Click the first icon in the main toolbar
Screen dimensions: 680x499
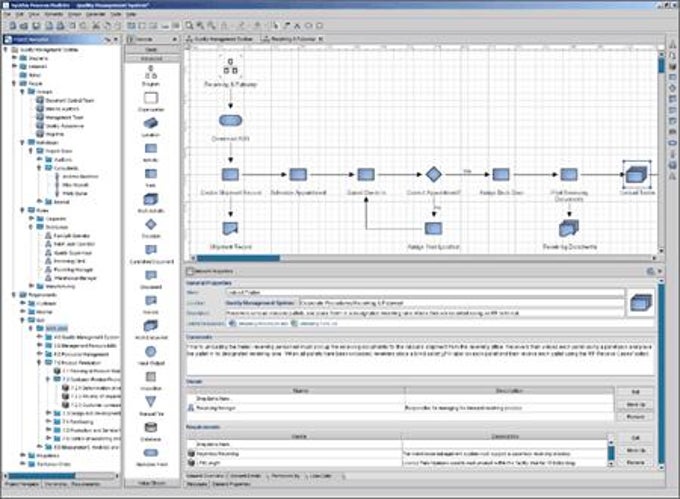[x=13, y=26]
